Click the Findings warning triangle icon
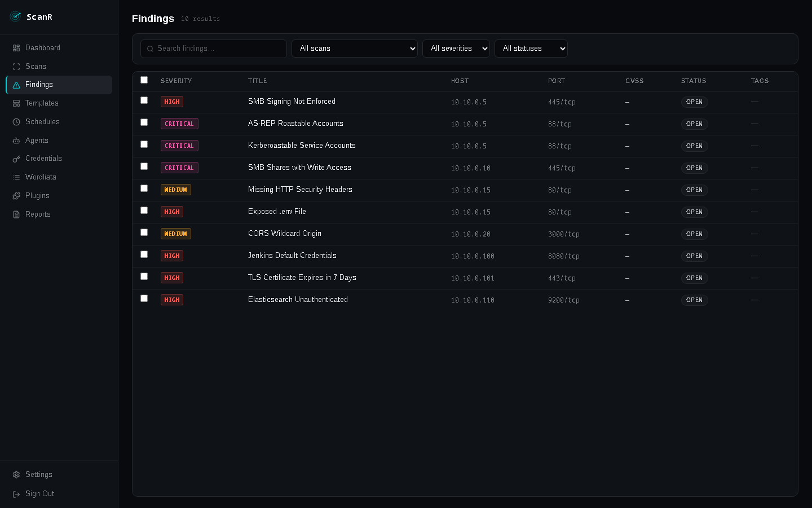812x508 pixels. [x=16, y=85]
